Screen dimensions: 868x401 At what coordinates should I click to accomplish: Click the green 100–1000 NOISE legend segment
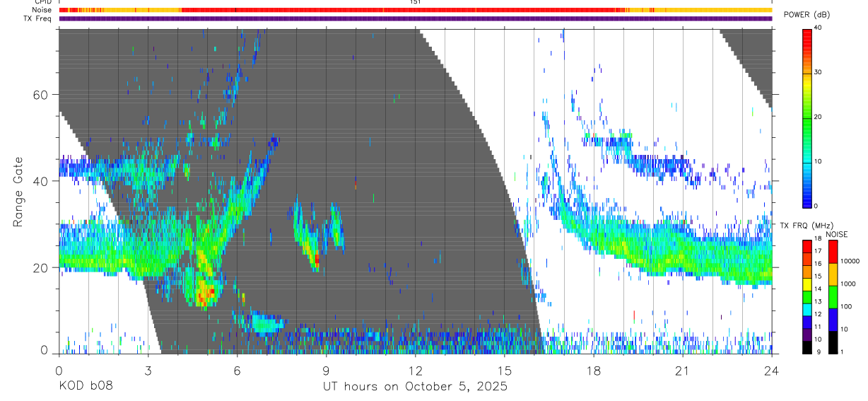click(x=833, y=297)
